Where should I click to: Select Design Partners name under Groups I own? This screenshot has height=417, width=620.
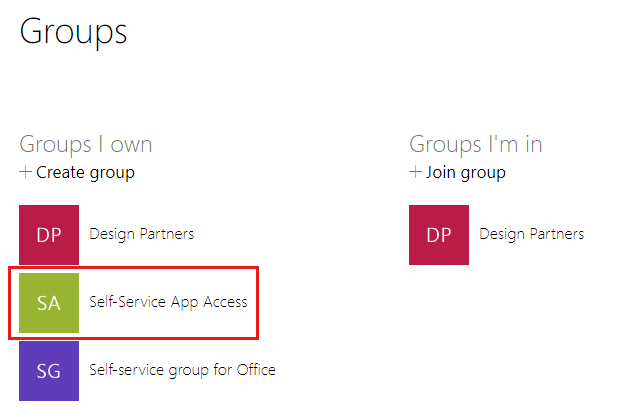point(142,234)
